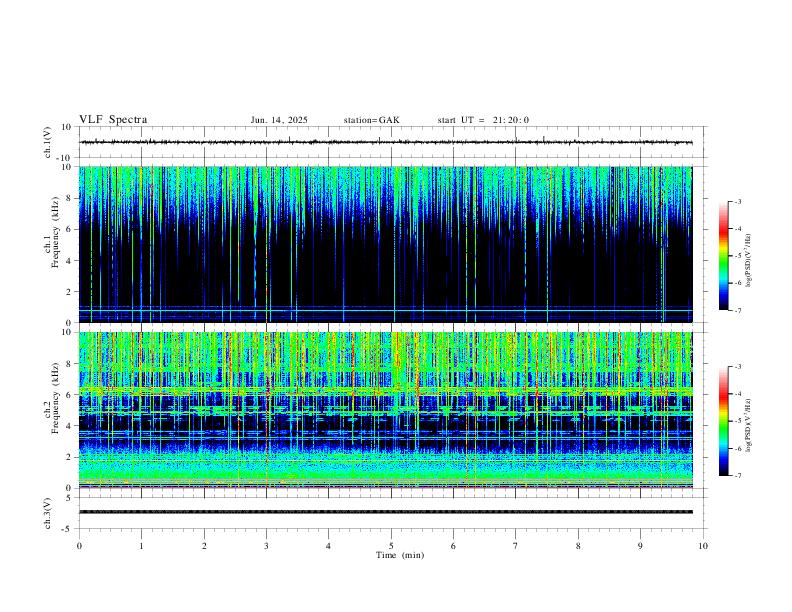
Task: Click the ch.1 voltage waveform trace
Action: 385,142
